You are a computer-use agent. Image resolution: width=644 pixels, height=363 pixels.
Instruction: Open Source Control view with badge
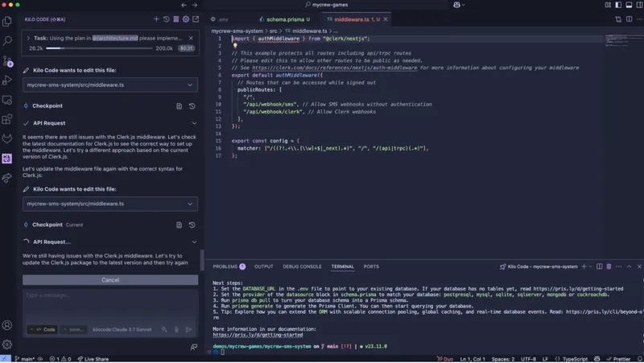7,61
